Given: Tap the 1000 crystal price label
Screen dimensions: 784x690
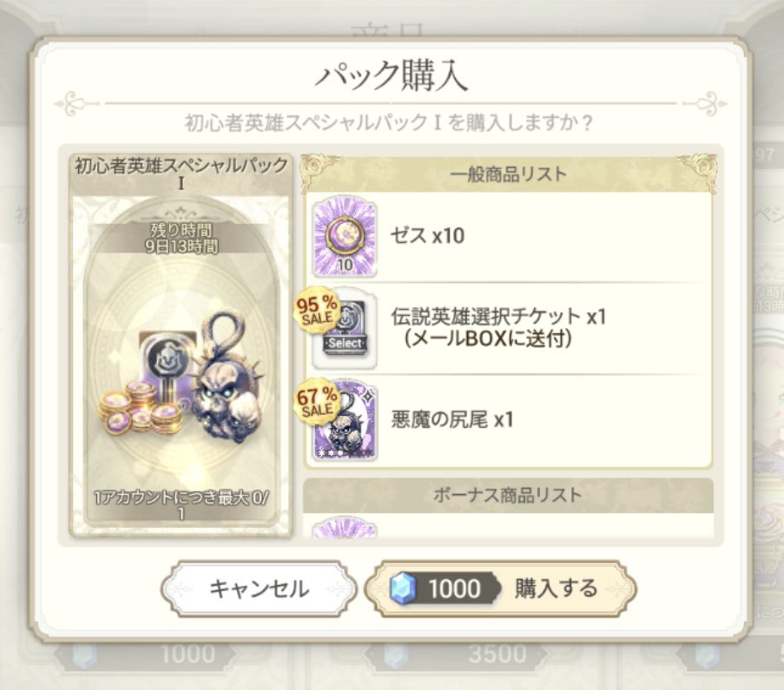Looking at the screenshot, I should (455, 588).
